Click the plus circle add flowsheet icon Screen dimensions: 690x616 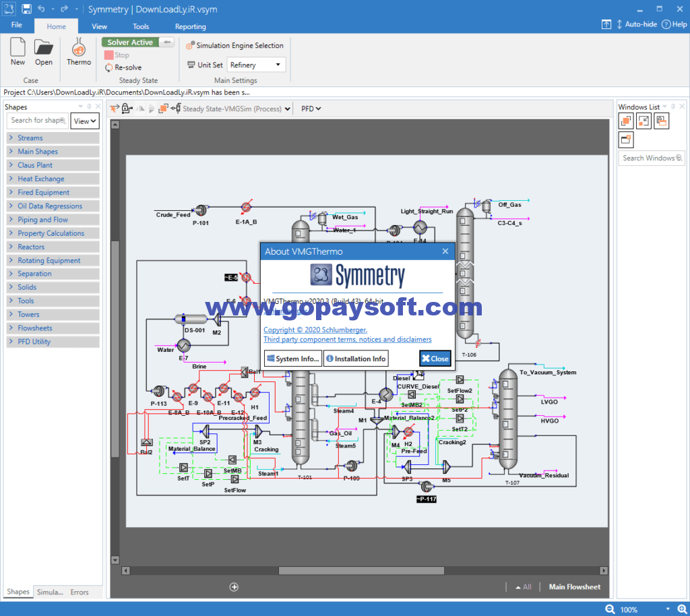click(234, 587)
